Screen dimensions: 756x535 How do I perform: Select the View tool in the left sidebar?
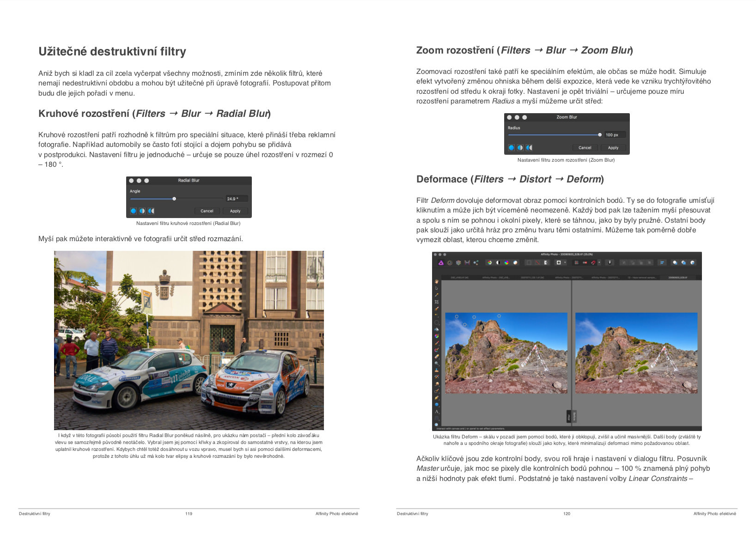[436, 282]
